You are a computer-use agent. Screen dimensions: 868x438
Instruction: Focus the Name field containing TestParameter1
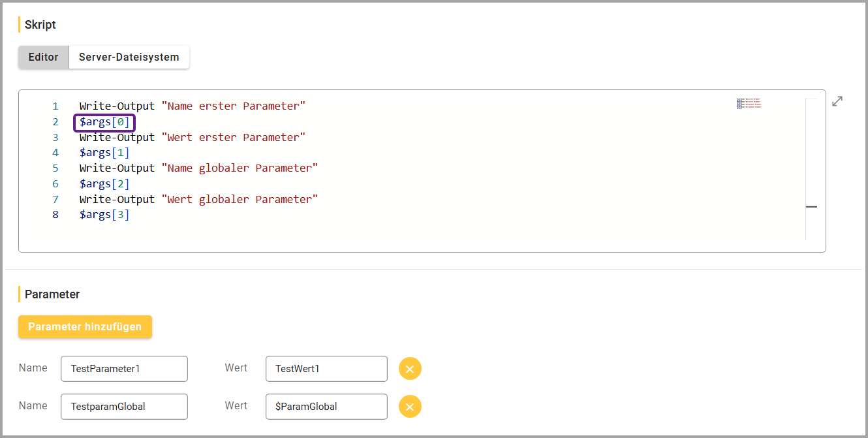coord(124,369)
